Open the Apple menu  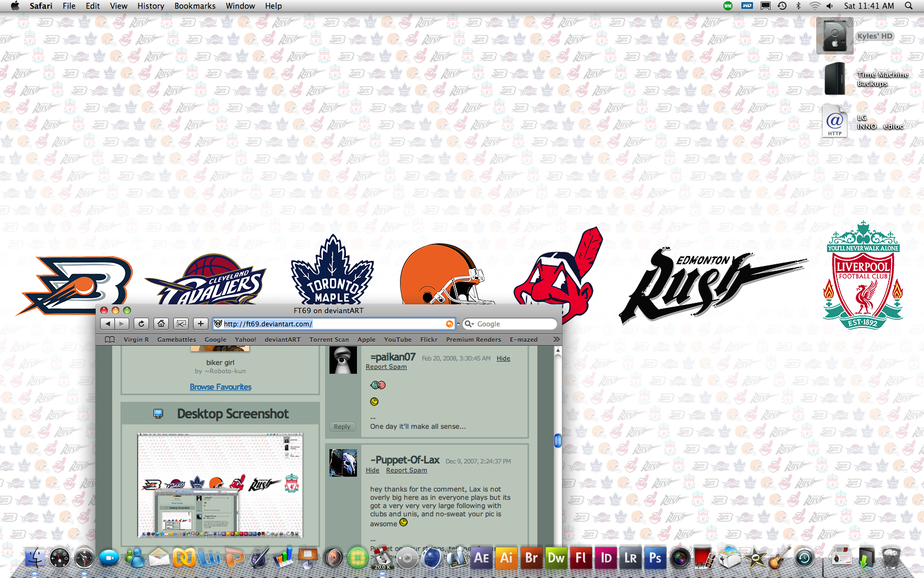tap(15, 6)
